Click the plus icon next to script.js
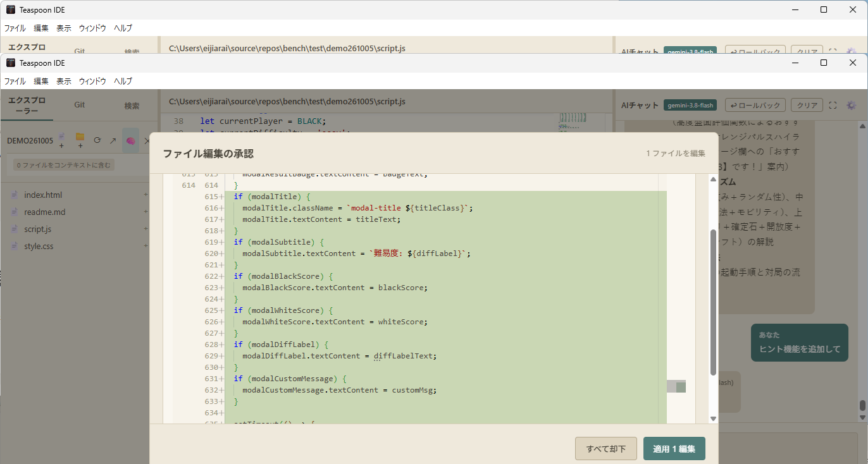The width and height of the screenshot is (868, 464). click(x=146, y=229)
